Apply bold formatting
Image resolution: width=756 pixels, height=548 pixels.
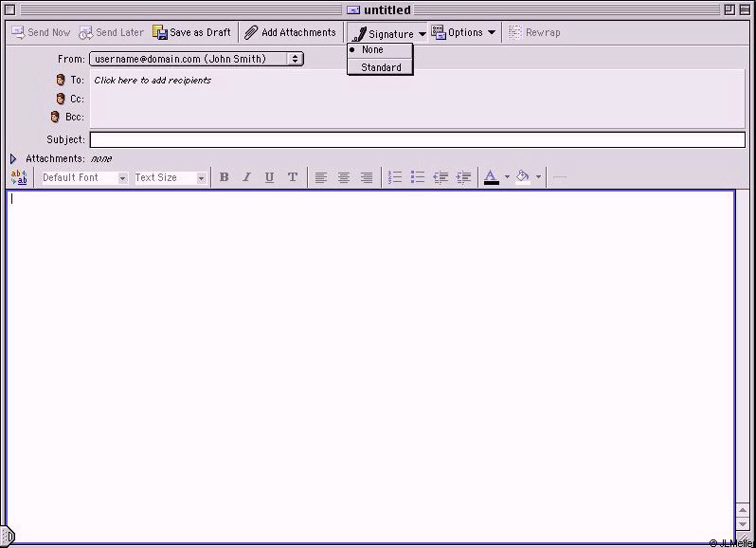[x=224, y=177]
